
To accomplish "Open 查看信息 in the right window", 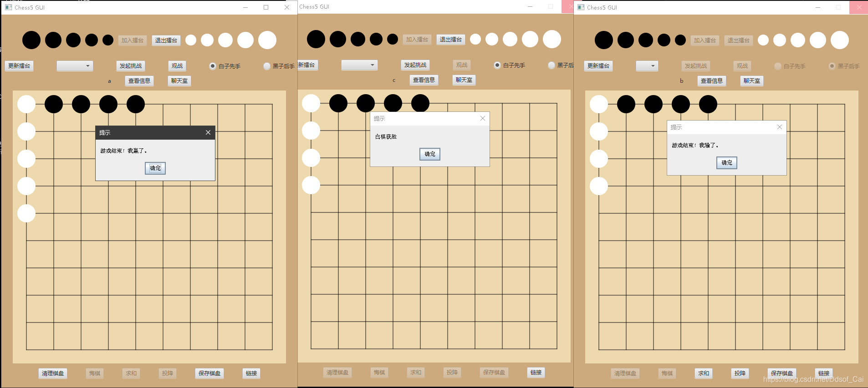I will (x=712, y=81).
